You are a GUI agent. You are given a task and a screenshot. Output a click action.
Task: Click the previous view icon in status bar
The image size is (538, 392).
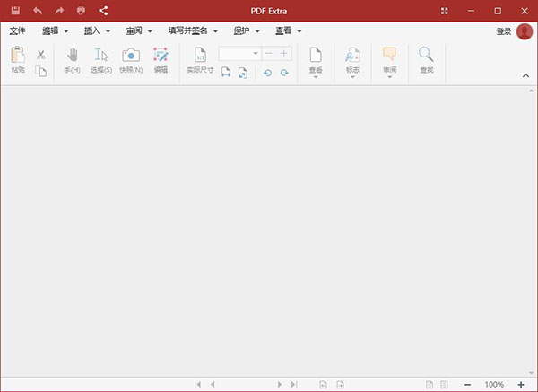[x=323, y=385]
